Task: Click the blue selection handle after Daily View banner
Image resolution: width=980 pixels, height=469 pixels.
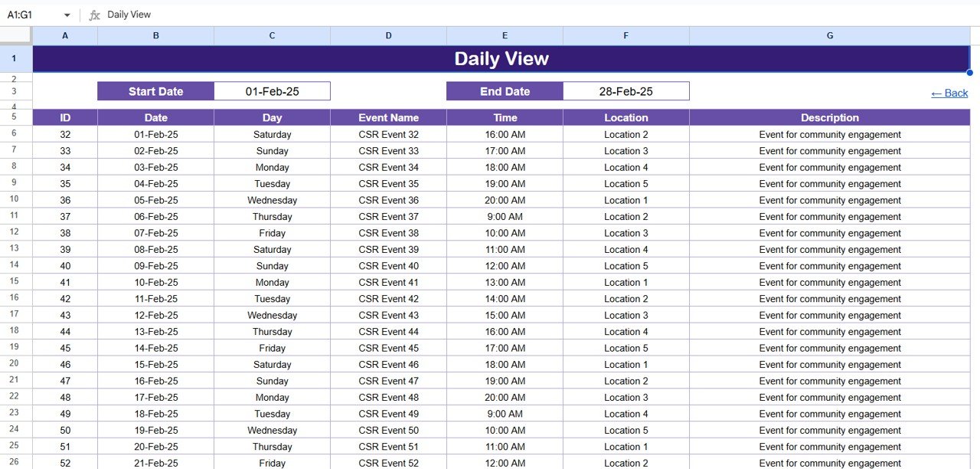Action: click(x=969, y=71)
